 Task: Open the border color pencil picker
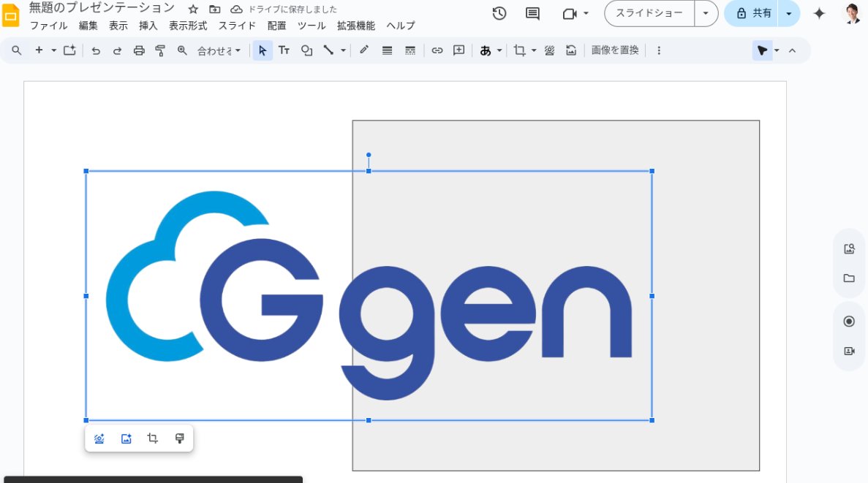(364, 50)
